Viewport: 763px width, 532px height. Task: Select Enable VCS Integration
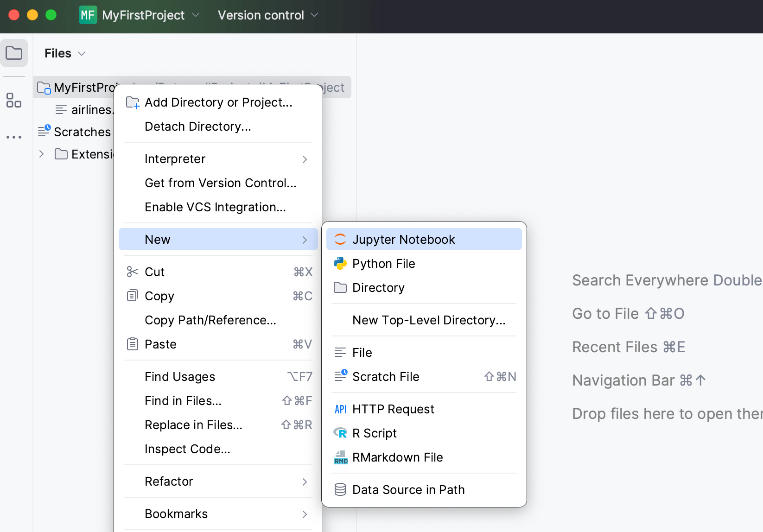click(215, 207)
